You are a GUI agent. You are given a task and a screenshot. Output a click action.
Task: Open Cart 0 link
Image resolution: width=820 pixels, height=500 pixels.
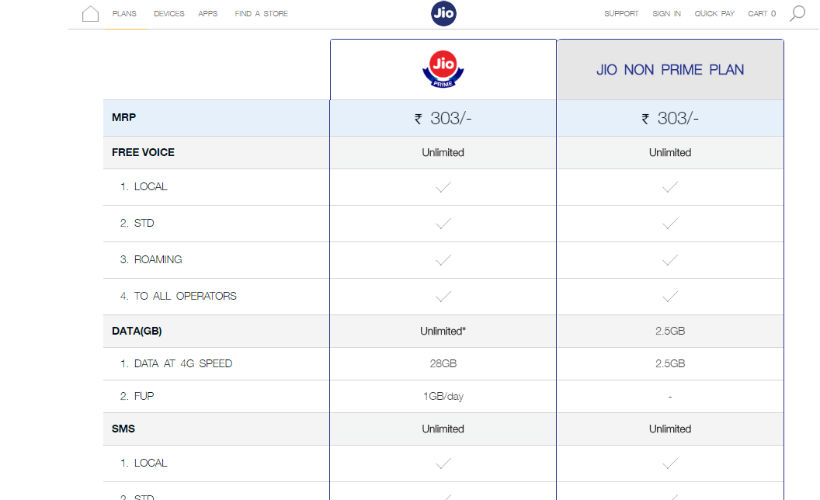[762, 14]
